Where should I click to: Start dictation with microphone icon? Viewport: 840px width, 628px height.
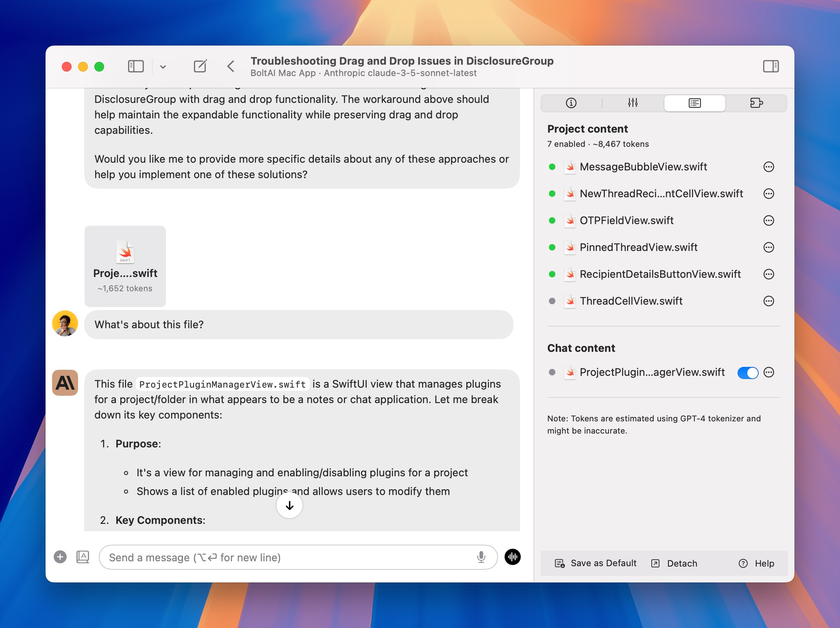click(481, 557)
